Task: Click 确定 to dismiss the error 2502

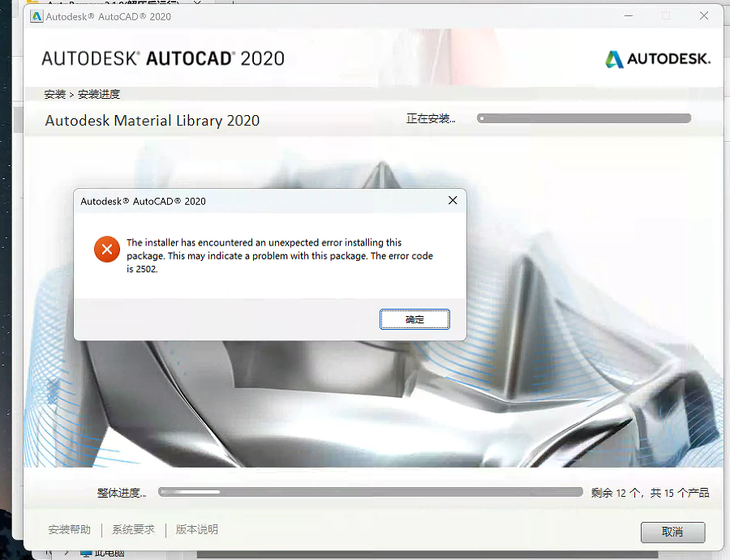Action: click(x=414, y=319)
